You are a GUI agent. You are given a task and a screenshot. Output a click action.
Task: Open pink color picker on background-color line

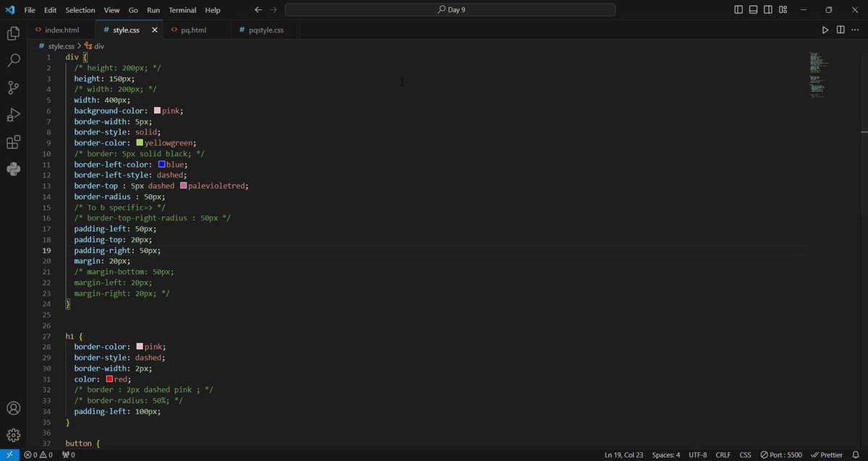point(157,111)
